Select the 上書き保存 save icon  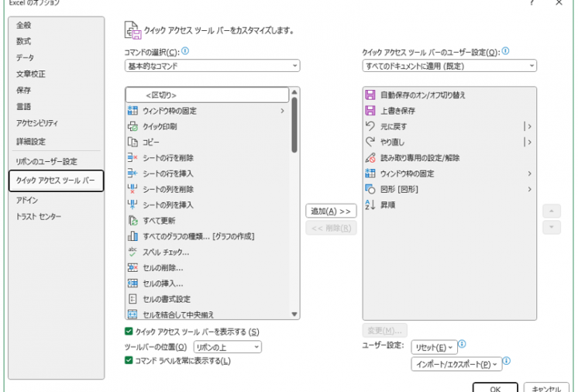coord(370,111)
